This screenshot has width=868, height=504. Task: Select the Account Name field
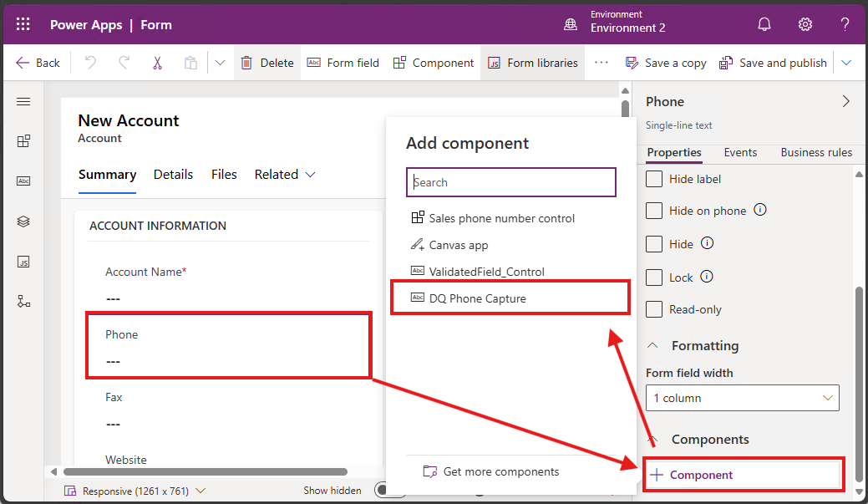(x=228, y=285)
